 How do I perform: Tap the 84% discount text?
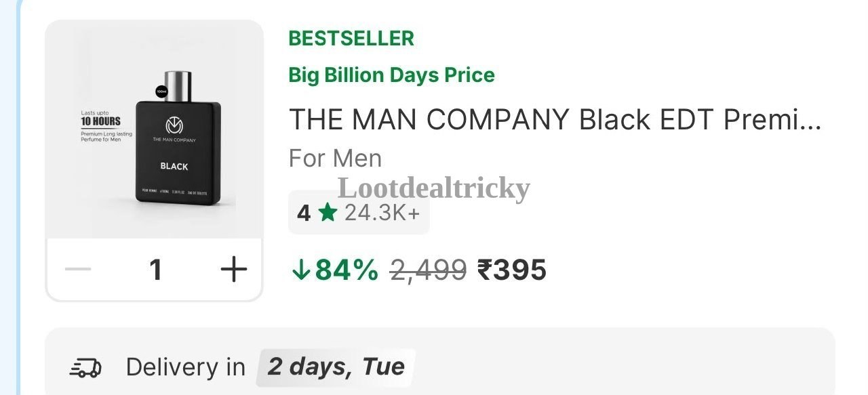(347, 270)
